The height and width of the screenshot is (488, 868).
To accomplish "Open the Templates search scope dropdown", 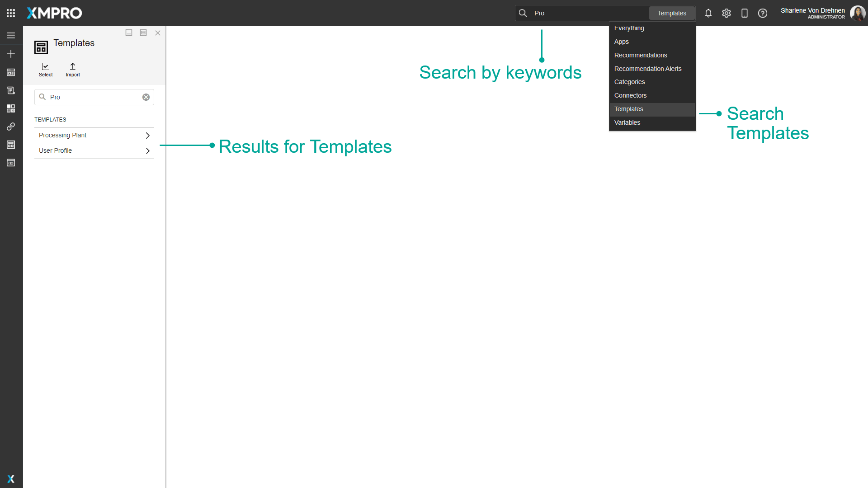I will (672, 13).
